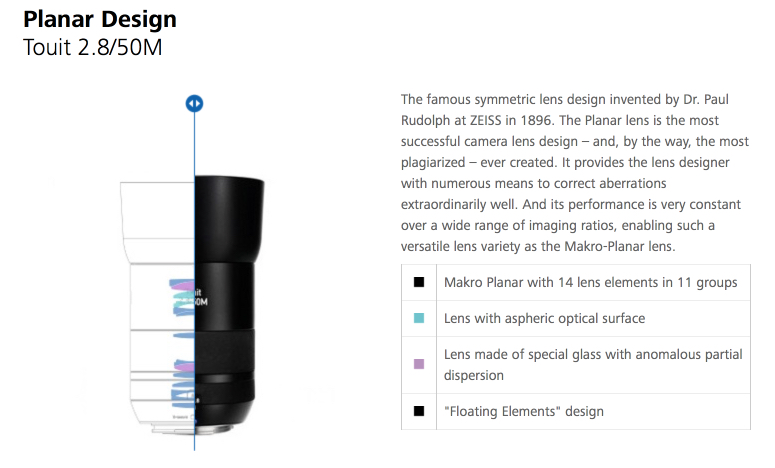775x468 pixels.
Task: Click the "50M" label on lens barrel
Action: (201, 301)
